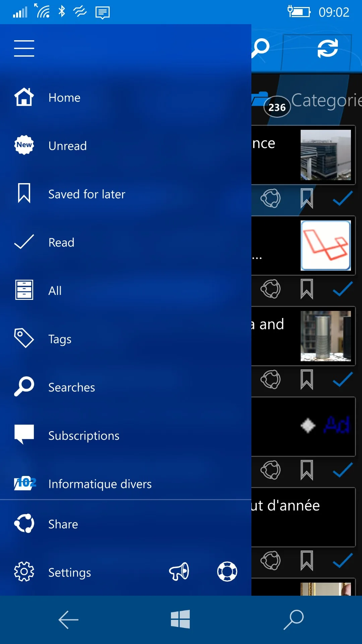
Task: Tap the Bluetooth status bar icon
Action: pyautogui.click(x=62, y=12)
